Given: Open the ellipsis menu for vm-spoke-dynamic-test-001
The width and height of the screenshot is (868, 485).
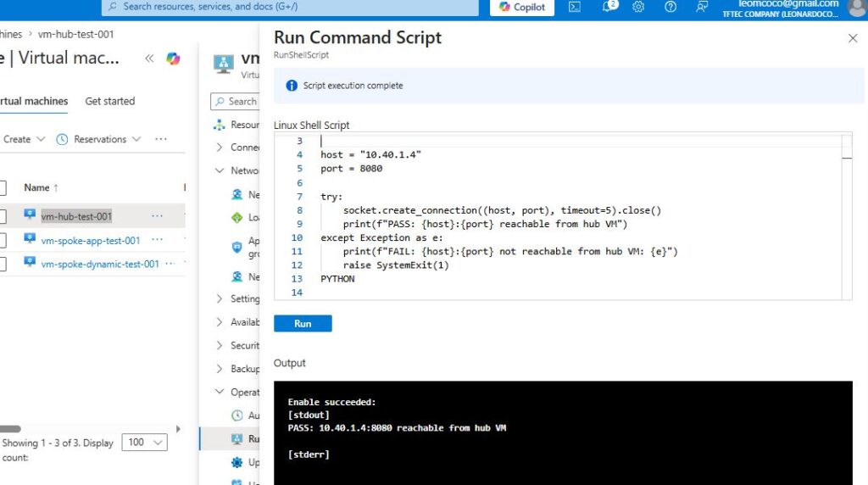Looking at the screenshot, I should (x=170, y=264).
